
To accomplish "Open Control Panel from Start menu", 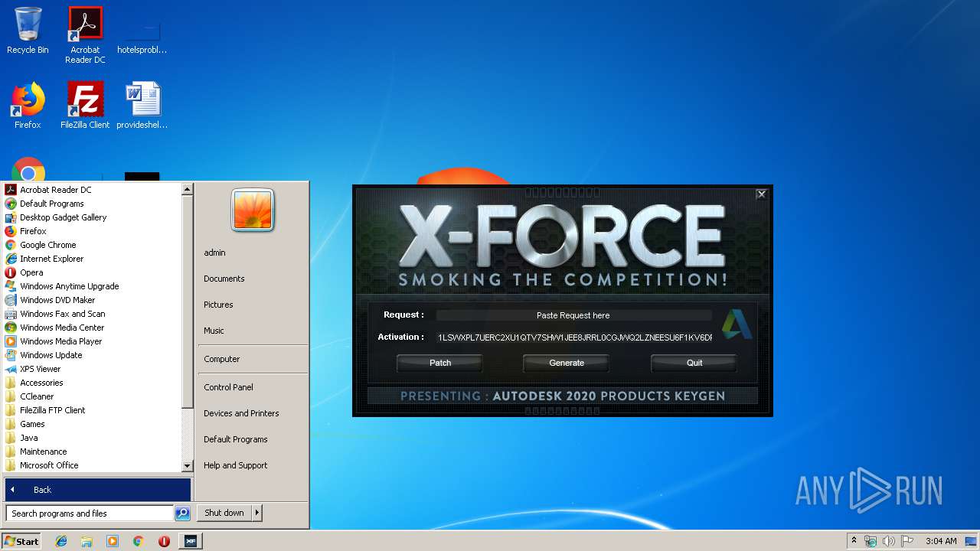I will pos(228,387).
